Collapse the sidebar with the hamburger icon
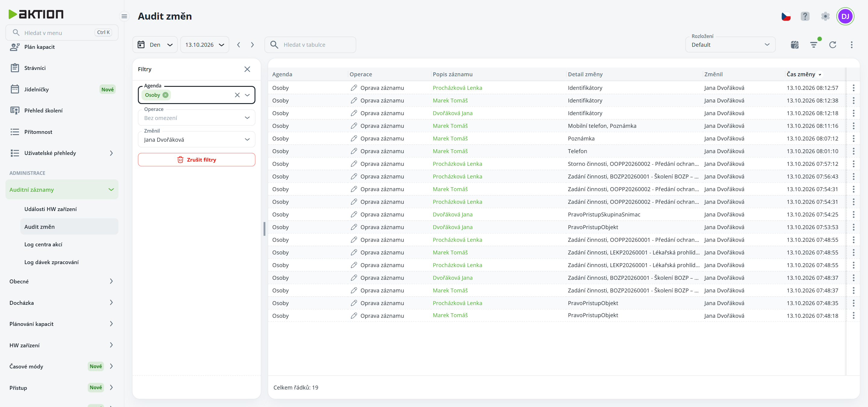Screen dimensions: 868x407 point(124,16)
